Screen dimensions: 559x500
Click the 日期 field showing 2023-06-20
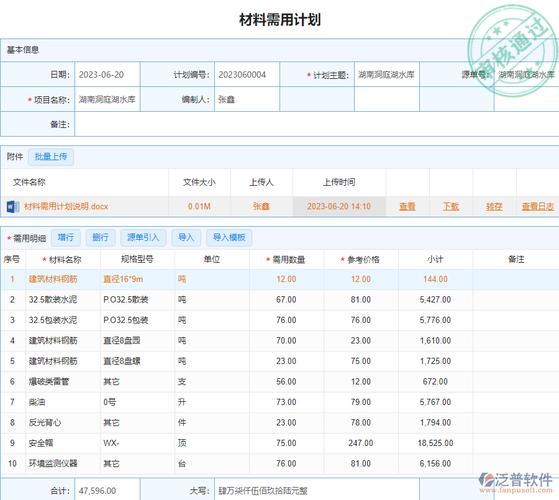107,74
